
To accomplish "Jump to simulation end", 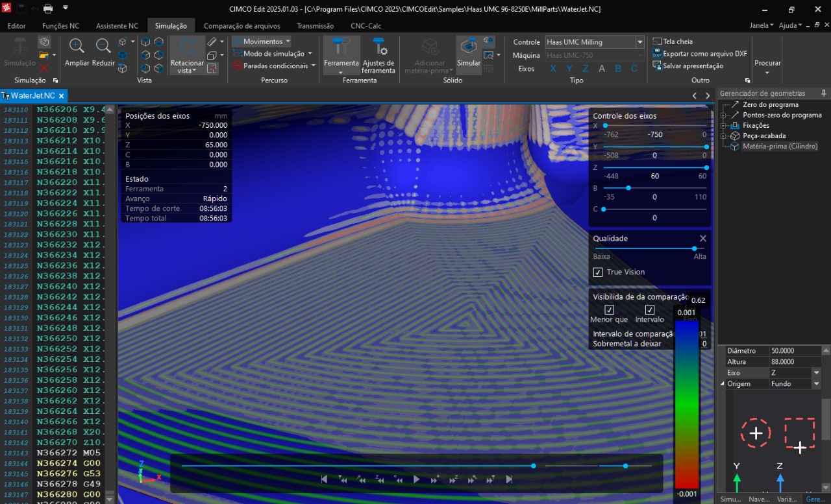I will point(510,479).
